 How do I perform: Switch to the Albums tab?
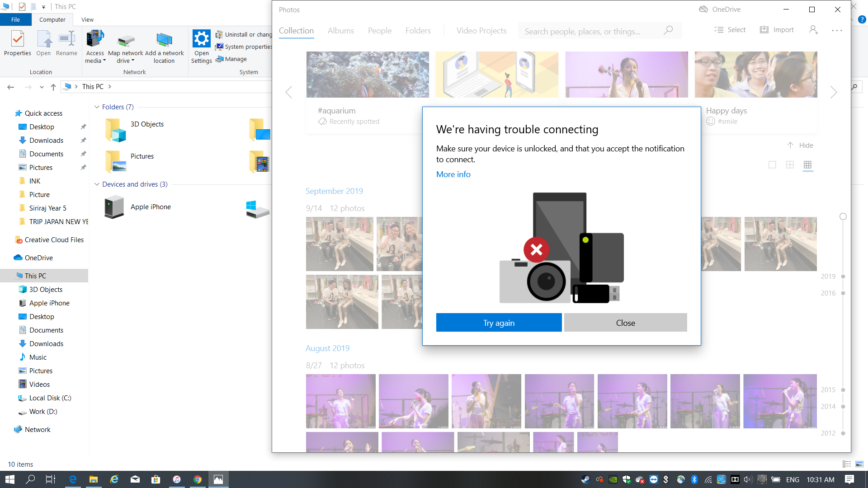340,31
